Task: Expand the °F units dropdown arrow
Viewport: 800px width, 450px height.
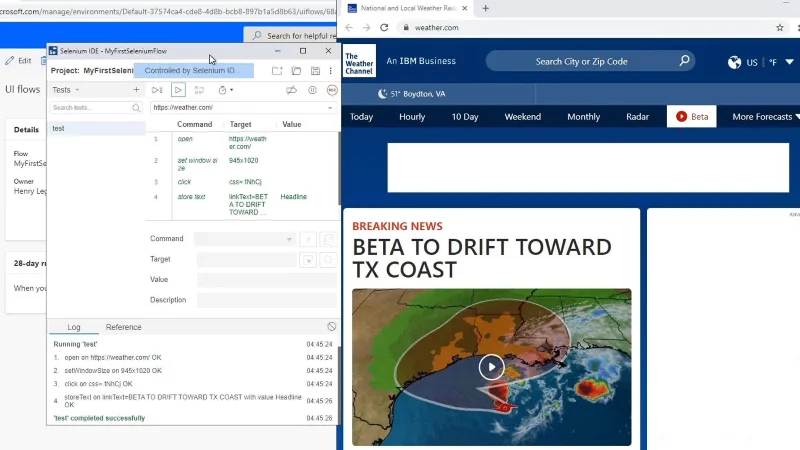Action: [x=789, y=62]
